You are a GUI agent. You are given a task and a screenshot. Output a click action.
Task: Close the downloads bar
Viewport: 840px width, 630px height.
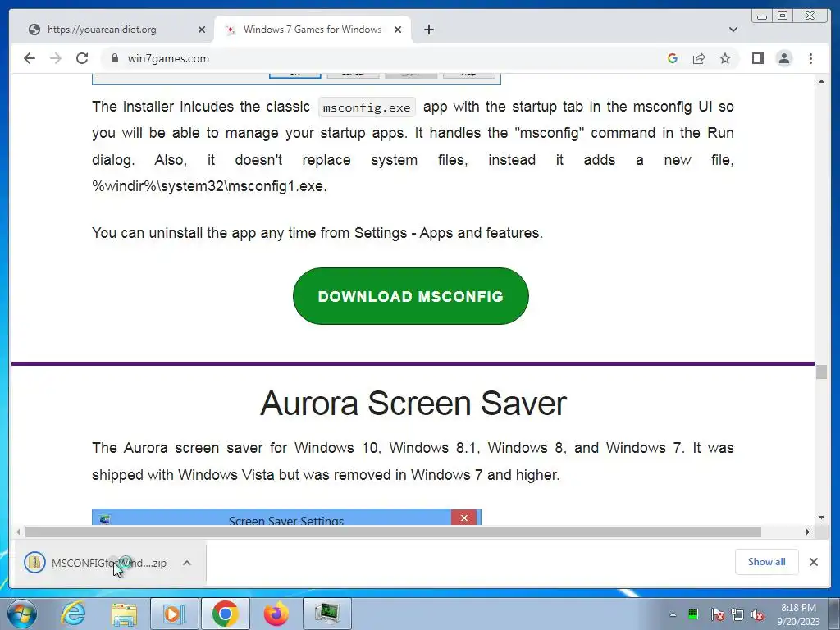tap(813, 561)
